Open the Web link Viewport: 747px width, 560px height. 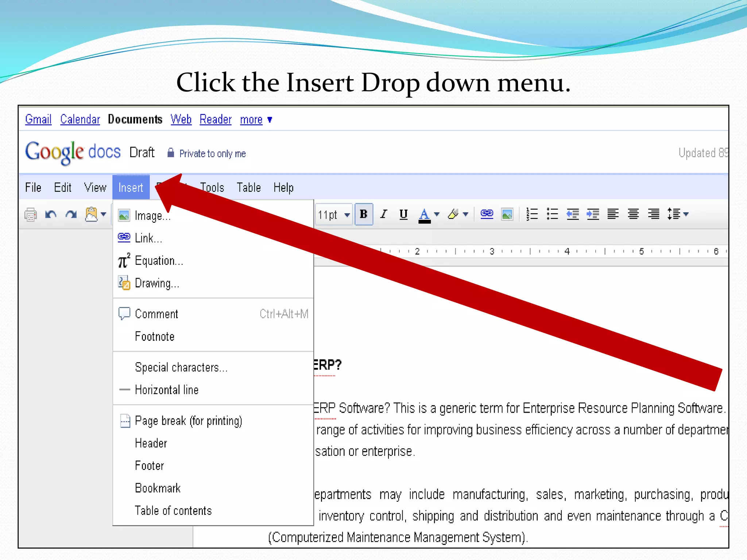181,119
